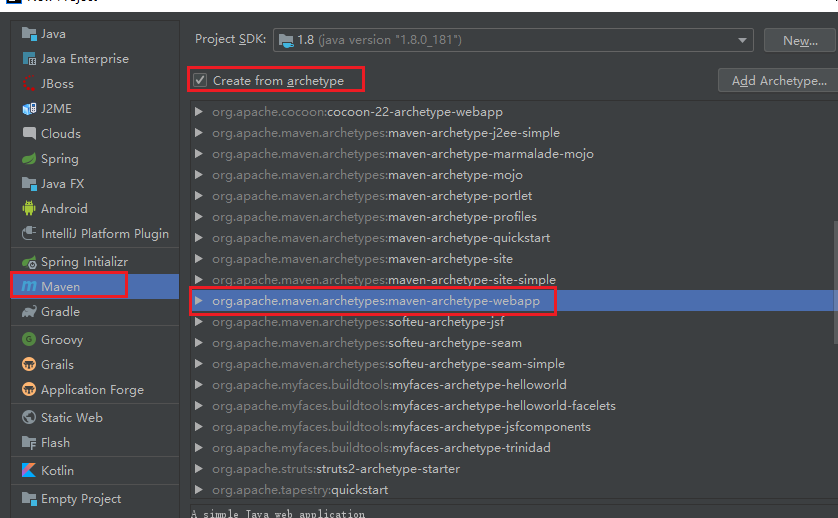Expand maven-archetype-quickstart node

198,238
